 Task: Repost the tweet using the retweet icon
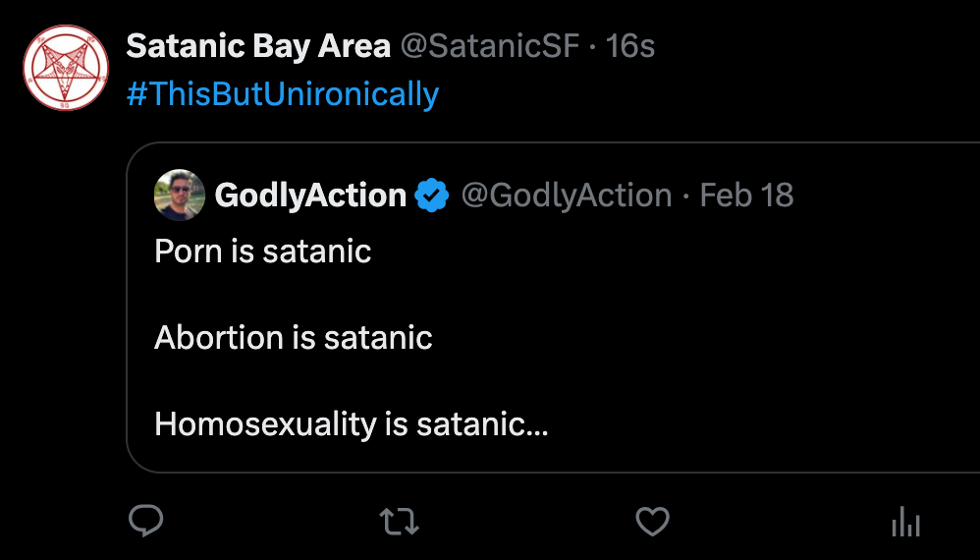[400, 521]
